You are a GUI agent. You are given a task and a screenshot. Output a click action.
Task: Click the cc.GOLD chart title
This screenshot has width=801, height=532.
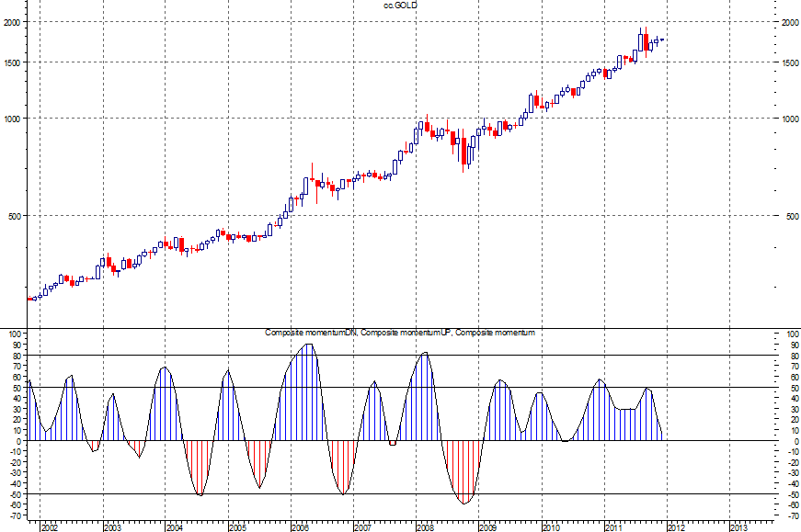click(400, 6)
